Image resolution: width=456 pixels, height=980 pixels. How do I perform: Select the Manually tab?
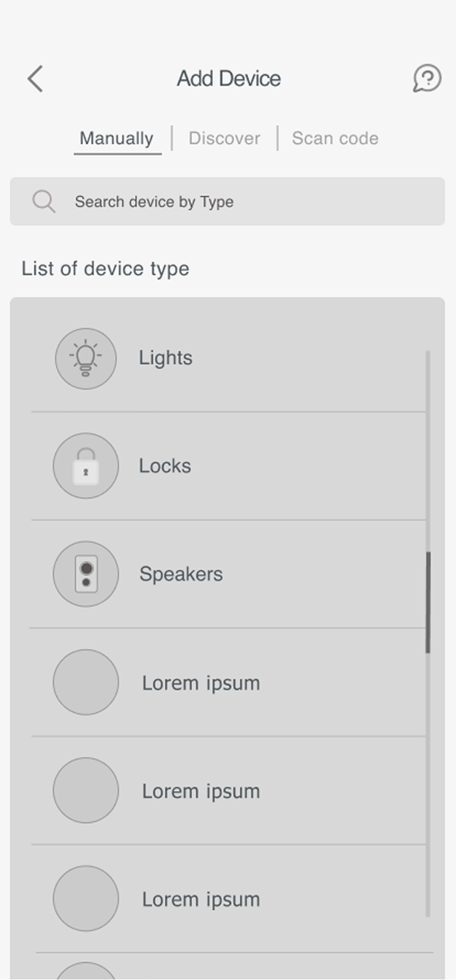point(116,138)
